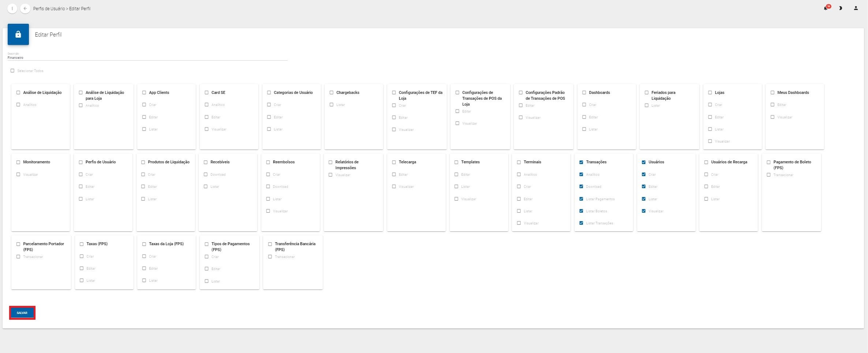The image size is (868, 353).
Task: Open the notifications bell
Action: (826, 8)
